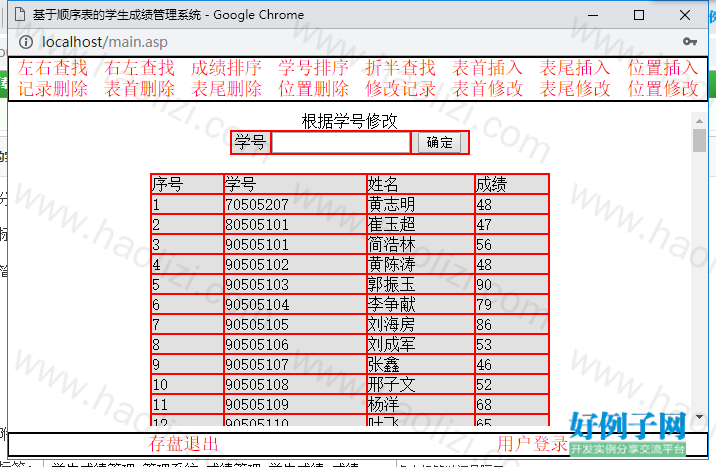The width and height of the screenshot is (716, 467).
Task: Select student number 90505108 cell
Action: (295, 385)
